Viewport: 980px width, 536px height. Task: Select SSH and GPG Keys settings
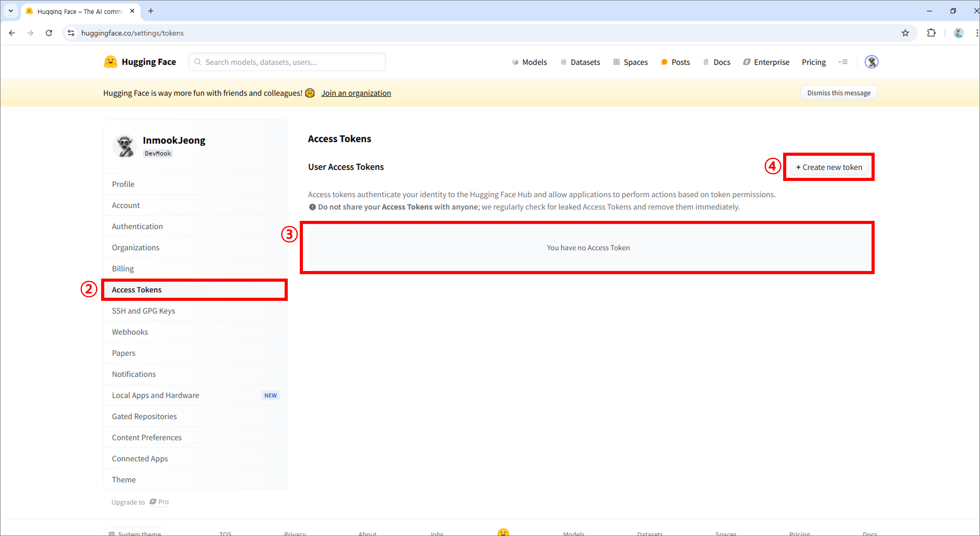tap(143, 311)
